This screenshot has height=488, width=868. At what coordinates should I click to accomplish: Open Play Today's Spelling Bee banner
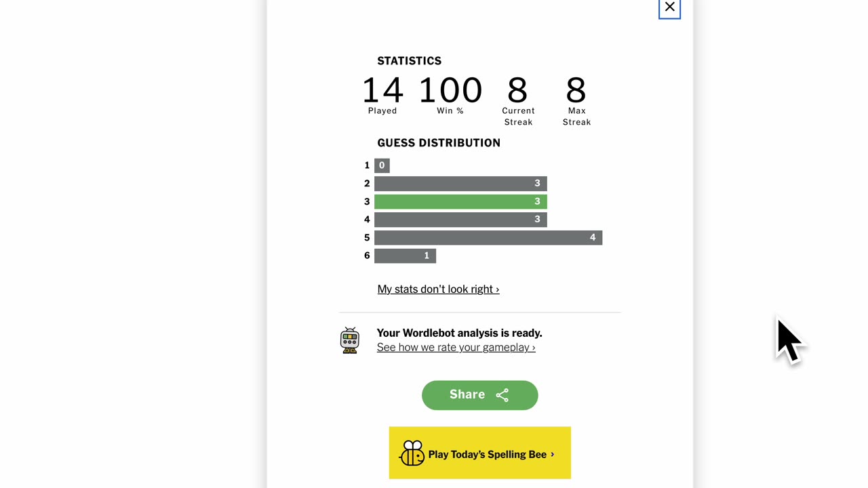[479, 453]
